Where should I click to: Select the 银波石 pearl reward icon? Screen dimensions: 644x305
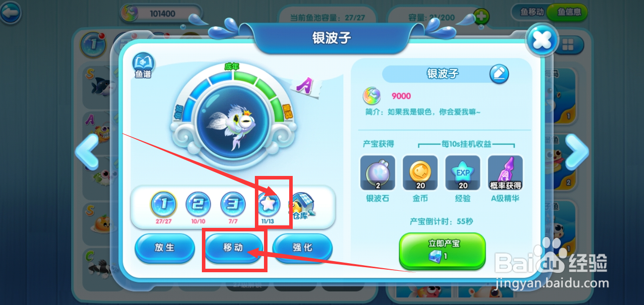point(378,173)
